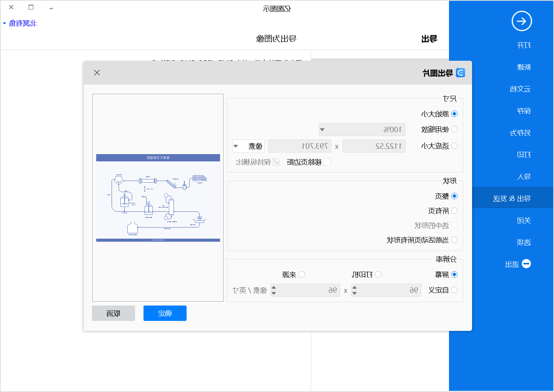Open the 100% zoom scale dropdown
The image size is (554, 392).
click(362, 130)
